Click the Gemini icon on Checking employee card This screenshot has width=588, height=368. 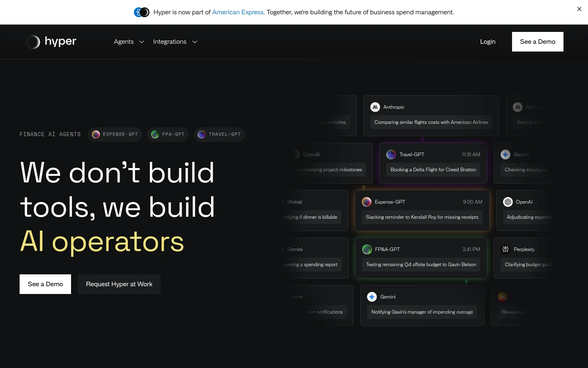(506, 155)
